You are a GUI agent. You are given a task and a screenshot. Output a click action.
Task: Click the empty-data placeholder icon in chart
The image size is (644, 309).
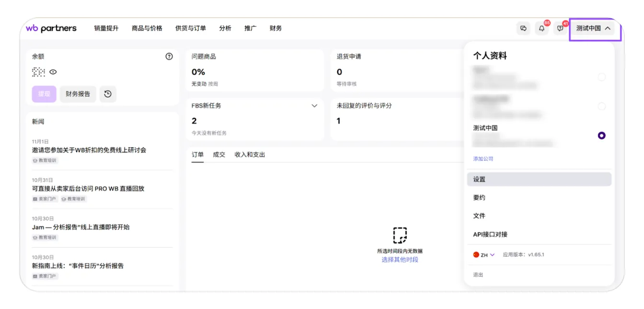coord(400,236)
